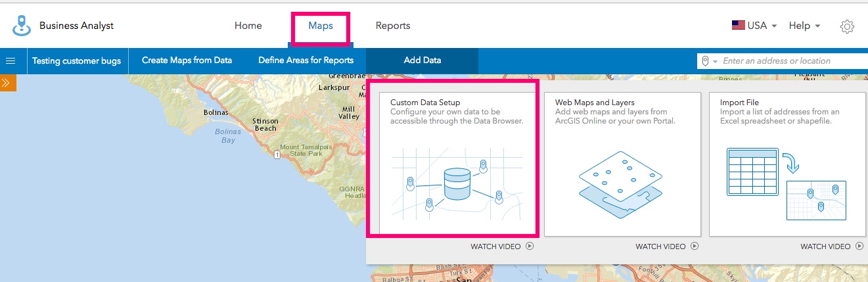The height and width of the screenshot is (282, 868).
Task: Switch to the Reports tab
Action: pos(393,26)
